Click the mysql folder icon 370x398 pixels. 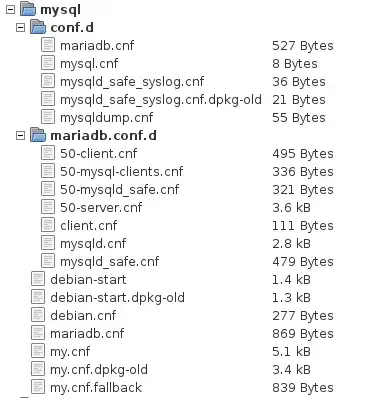28,9
